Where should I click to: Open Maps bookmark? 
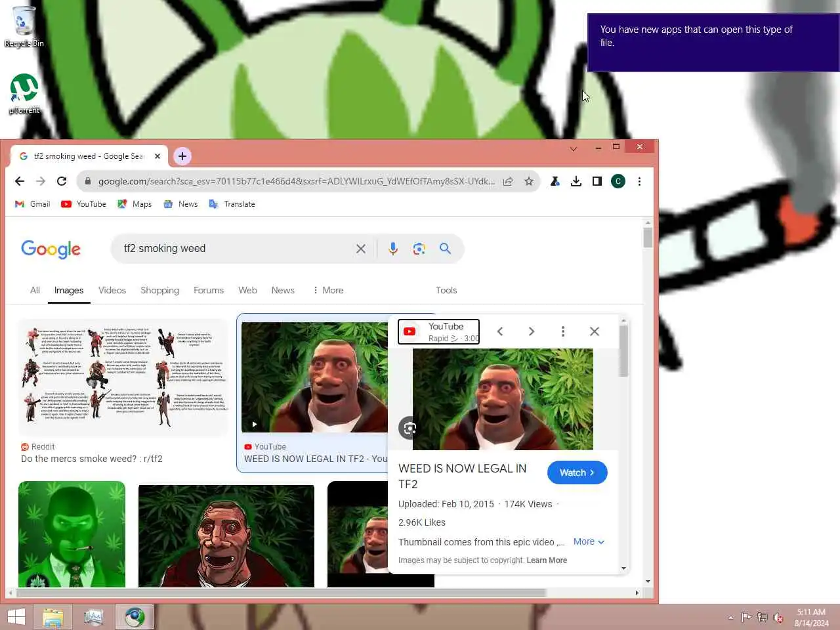point(135,204)
